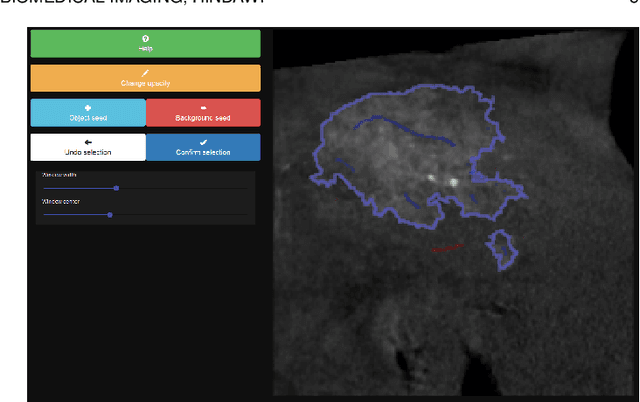The image size is (640, 402).
Task: Click the Window center label
Action: pyautogui.click(x=61, y=202)
